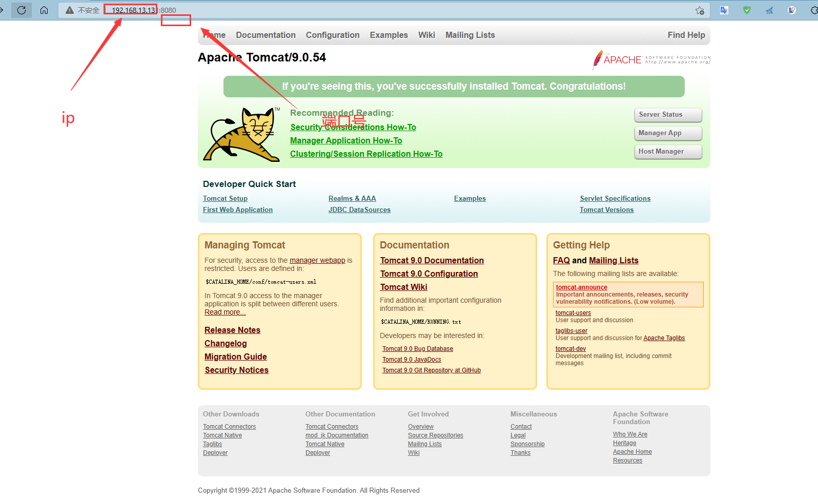Open the Configuration nav tab
The image size is (818, 504).
point(333,35)
